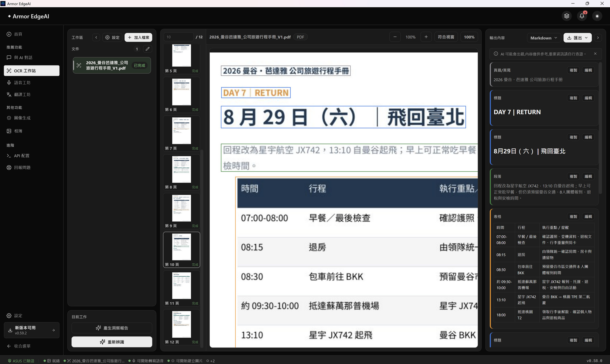Click 可開始建立圖片 status item

(x=185, y=361)
